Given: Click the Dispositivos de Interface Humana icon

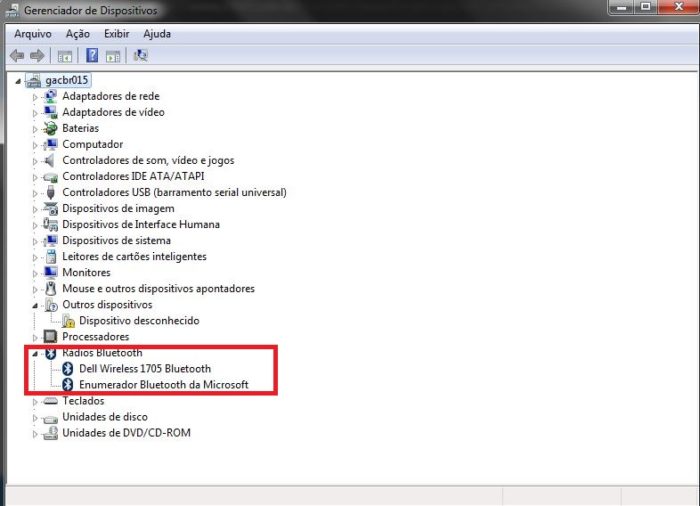Looking at the screenshot, I should click(50, 225).
